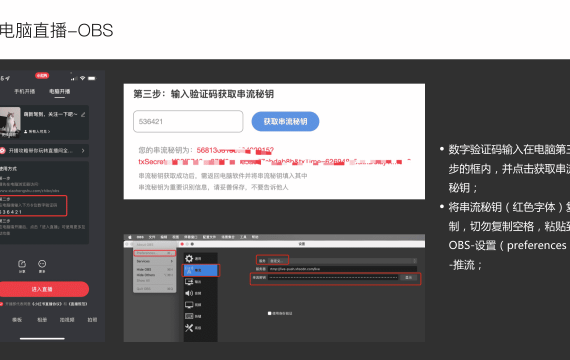The image size is (570, 360).
Task: Click the server URL field in OBS
Action: pyautogui.click(x=342, y=269)
